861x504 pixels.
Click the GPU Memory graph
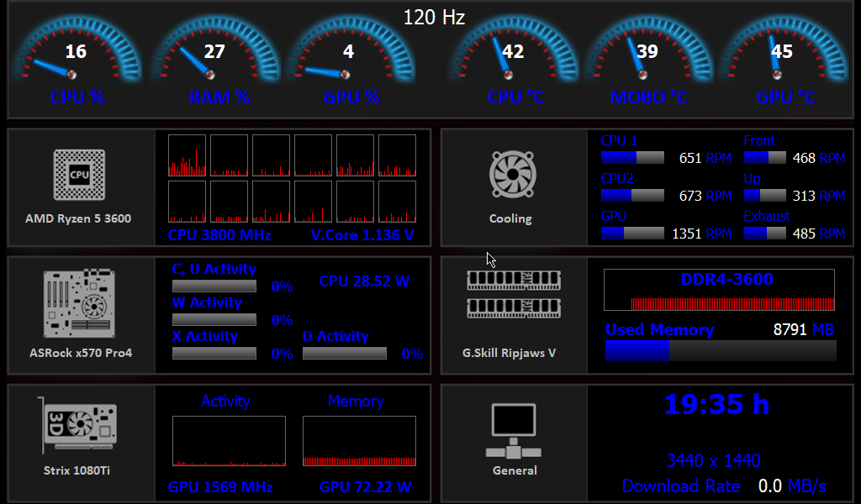click(359, 441)
